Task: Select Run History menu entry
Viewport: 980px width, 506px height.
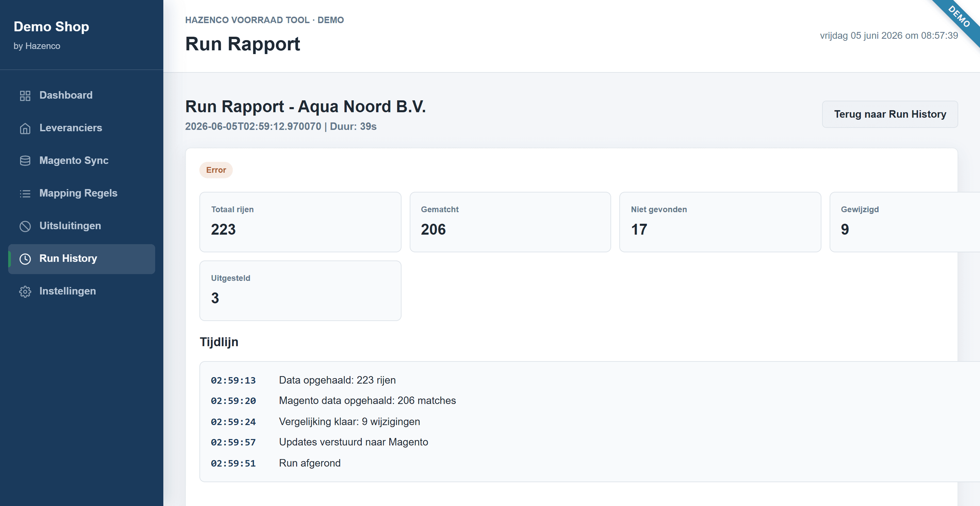Action: coord(81,259)
